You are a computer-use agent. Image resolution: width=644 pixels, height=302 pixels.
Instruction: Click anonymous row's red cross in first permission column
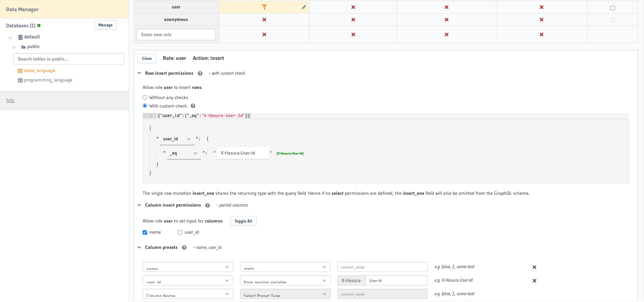coord(264,20)
